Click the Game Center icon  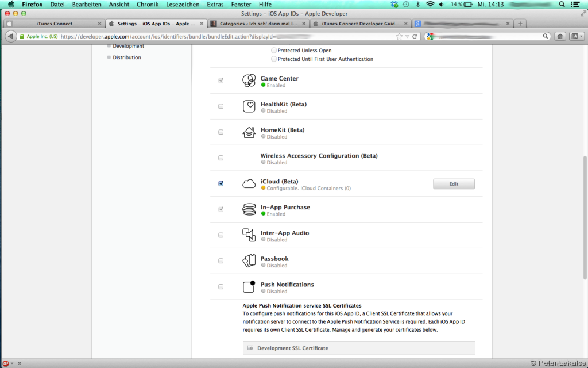point(249,80)
